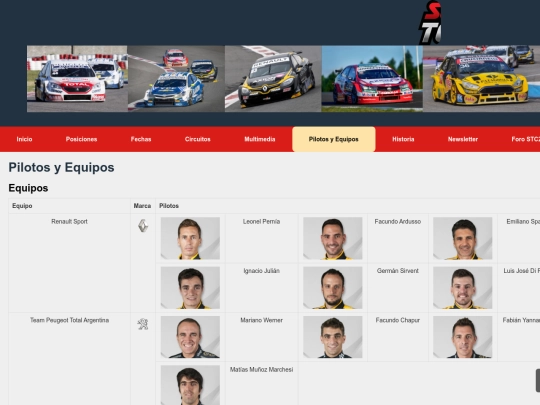This screenshot has width=540, height=405.
Task: Click the black Renault car banner photo
Action: [273, 79]
